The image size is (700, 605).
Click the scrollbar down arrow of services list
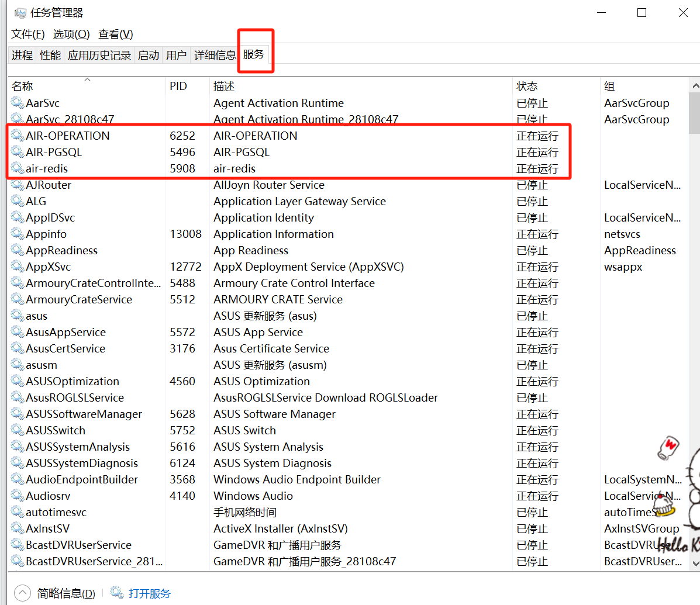coord(695,563)
